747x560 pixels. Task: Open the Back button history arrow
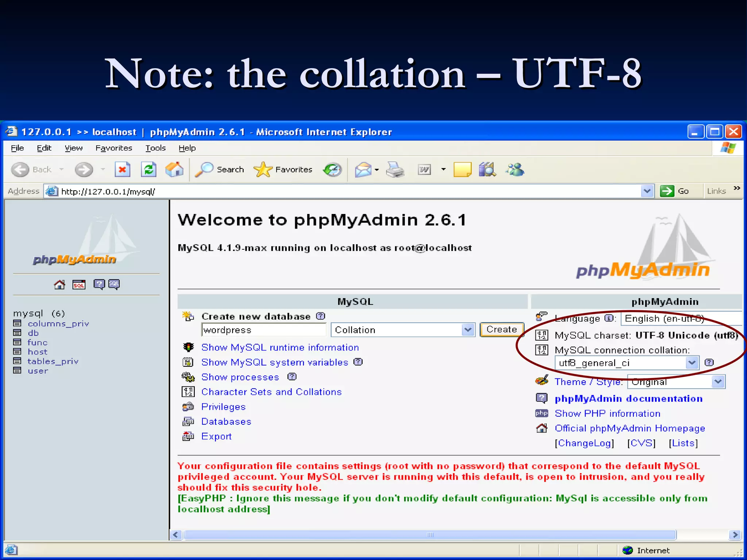(61, 170)
